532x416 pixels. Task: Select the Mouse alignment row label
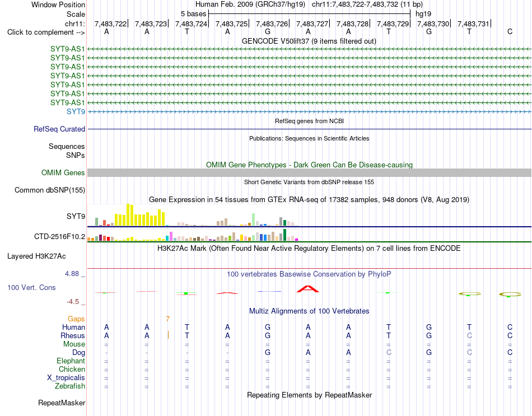point(74,344)
